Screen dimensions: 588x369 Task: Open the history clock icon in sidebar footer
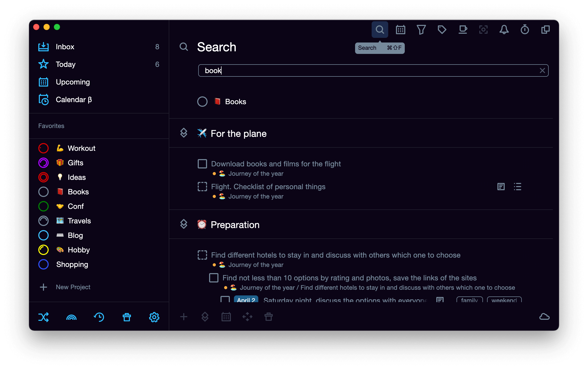[99, 317]
